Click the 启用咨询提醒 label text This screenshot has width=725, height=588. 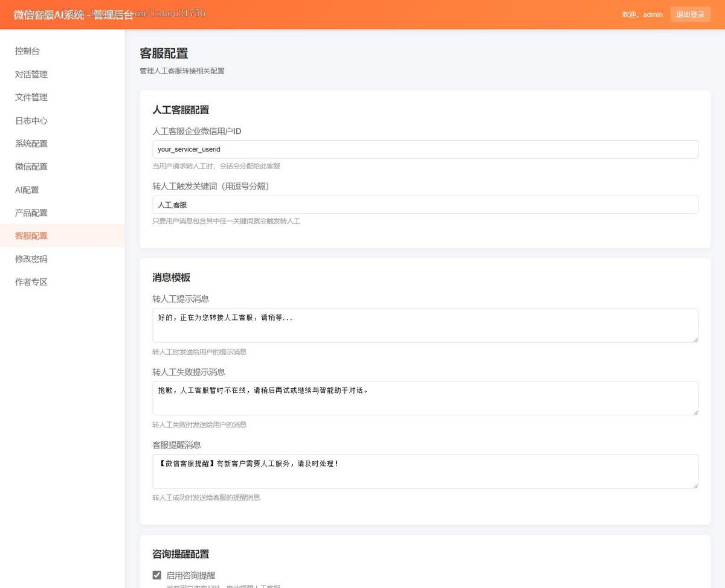(x=190, y=575)
